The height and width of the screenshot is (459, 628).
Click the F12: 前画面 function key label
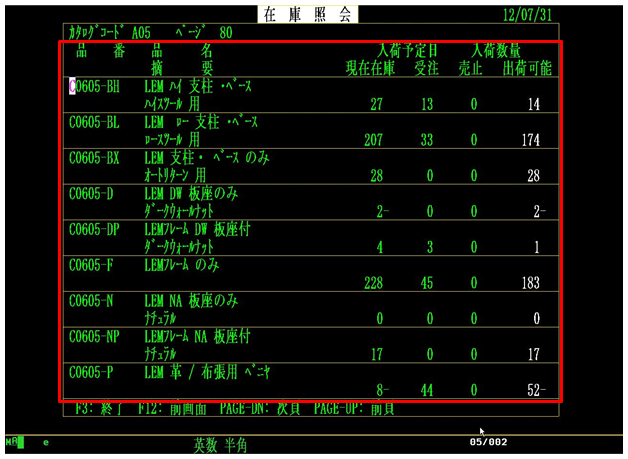coord(173,408)
